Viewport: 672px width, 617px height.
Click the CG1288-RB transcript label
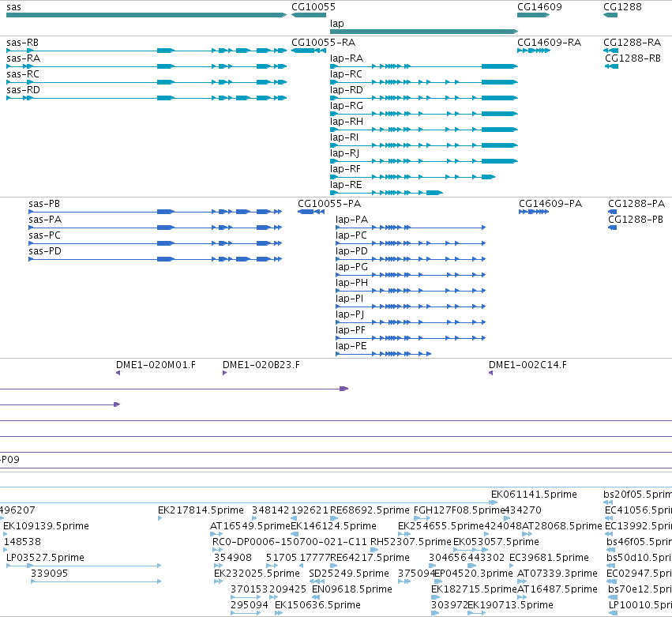point(633,58)
